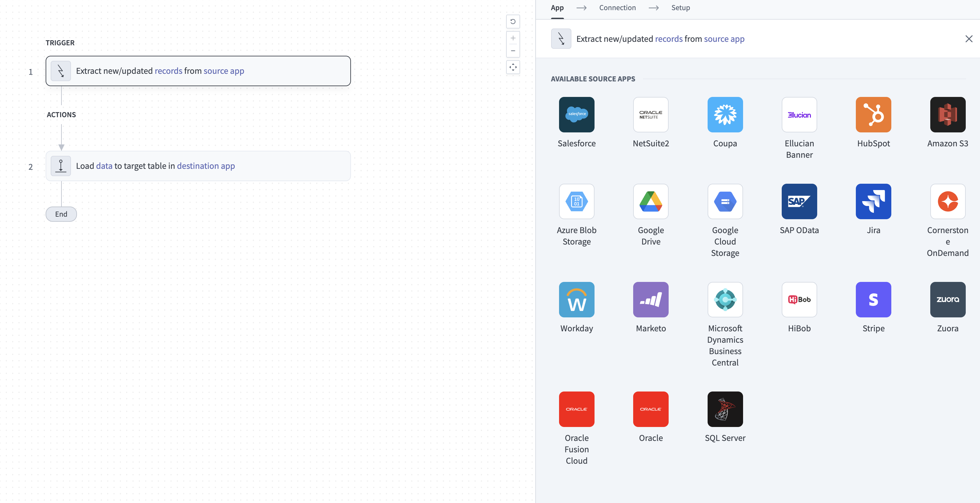The height and width of the screenshot is (503, 980).
Task: Click the 'destination app' link in step 2
Action: point(206,166)
